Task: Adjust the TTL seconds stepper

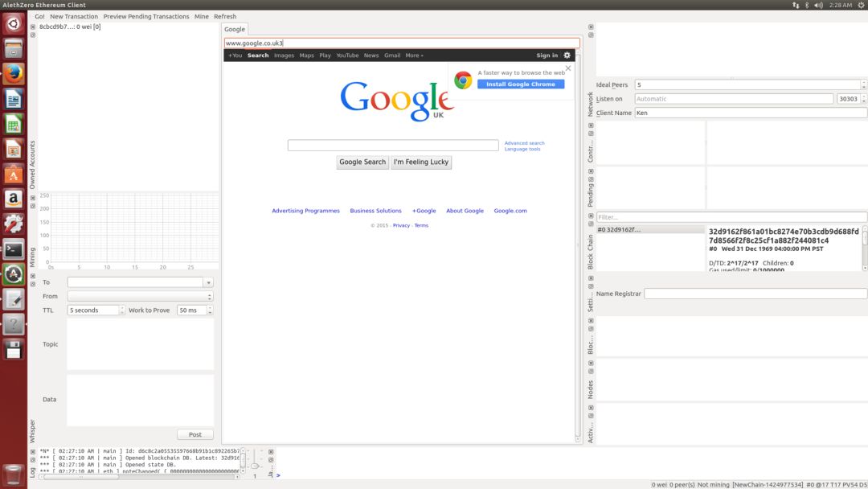Action: (122, 310)
